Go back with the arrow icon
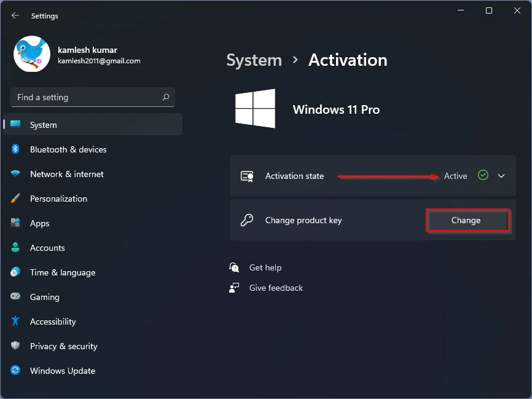 pos(15,15)
